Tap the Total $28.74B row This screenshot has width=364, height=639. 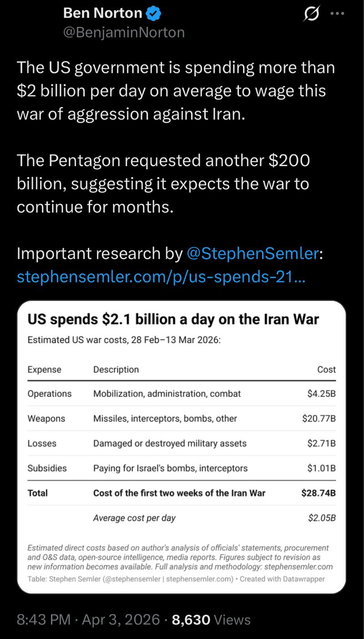click(x=182, y=493)
